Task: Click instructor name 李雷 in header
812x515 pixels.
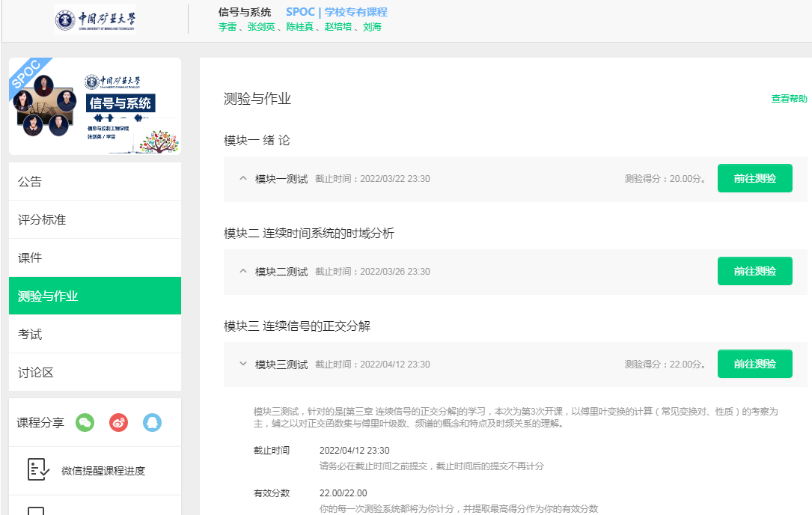Action: tap(227, 27)
